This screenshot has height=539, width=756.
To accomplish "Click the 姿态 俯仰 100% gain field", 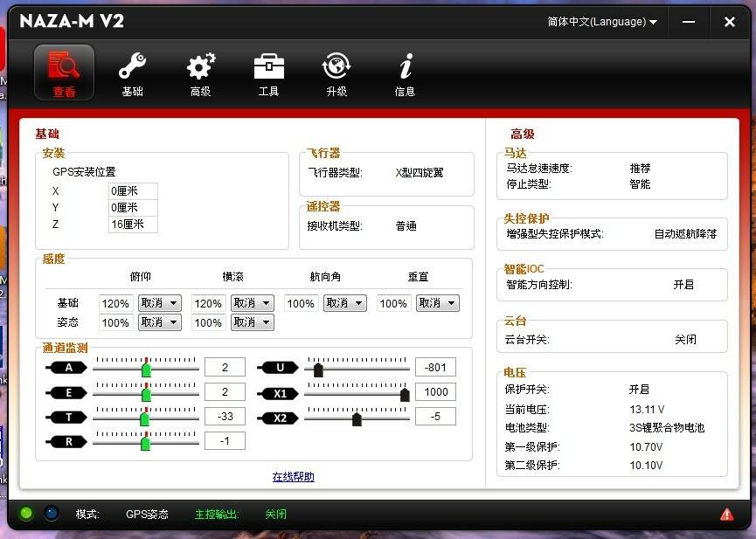I will (115, 322).
